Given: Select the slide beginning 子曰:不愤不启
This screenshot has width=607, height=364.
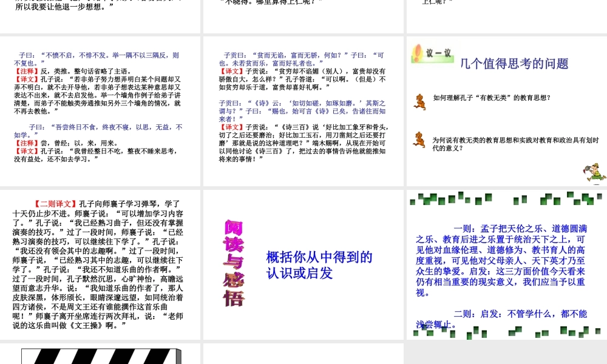Looking at the screenshot, I should click(x=100, y=111).
